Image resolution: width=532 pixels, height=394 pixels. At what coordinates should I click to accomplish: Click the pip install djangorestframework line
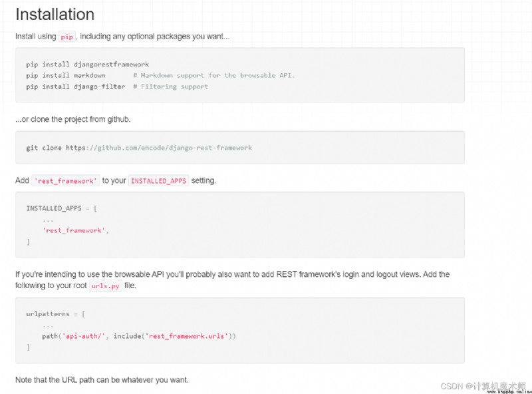tap(88, 65)
